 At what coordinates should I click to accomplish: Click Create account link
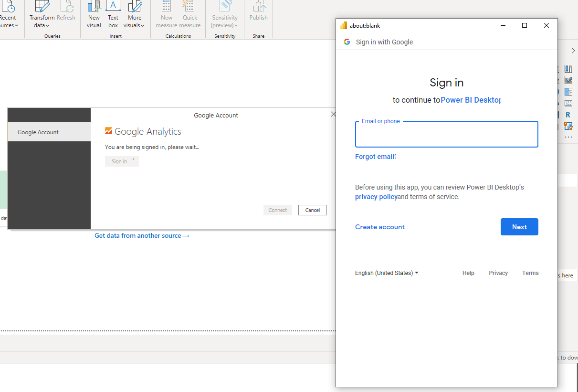pyautogui.click(x=380, y=227)
